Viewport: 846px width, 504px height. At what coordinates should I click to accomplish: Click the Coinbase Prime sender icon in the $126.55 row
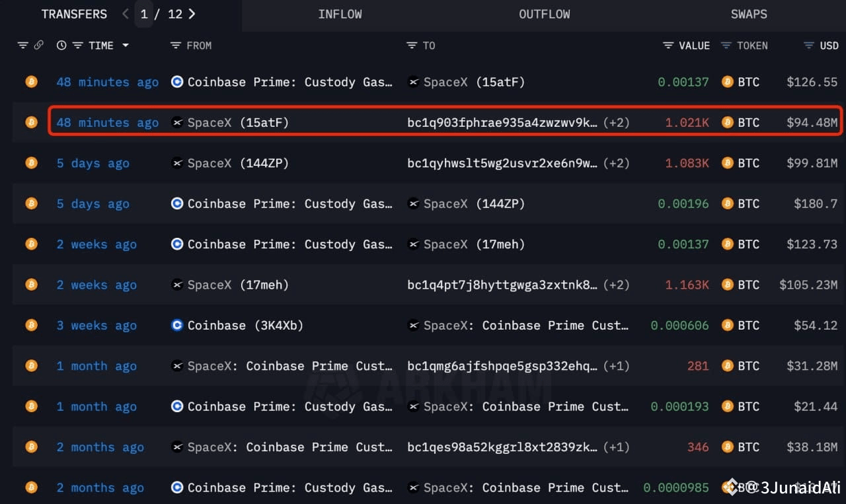(177, 82)
